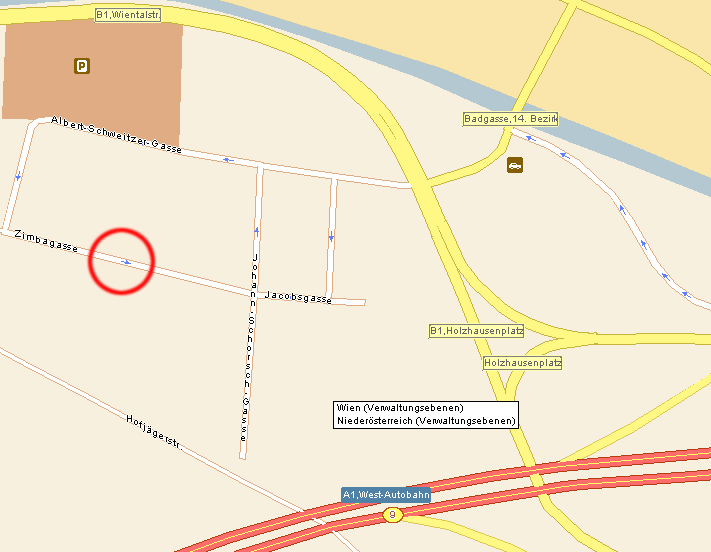Click the Zimbagasse street name
Image resolution: width=711 pixels, height=552 pixels.
pyautogui.click(x=46, y=241)
